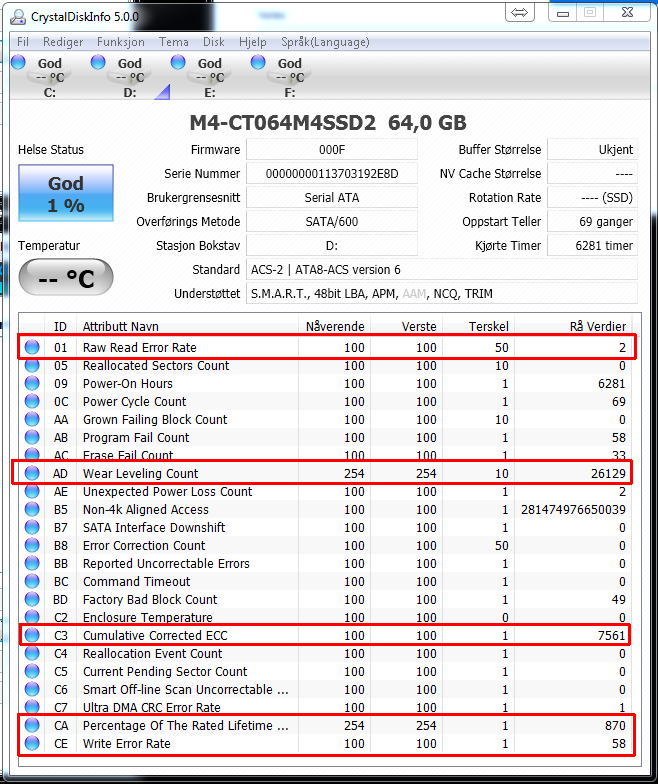
Task: Select disk D: status icon
Action: tap(98, 62)
